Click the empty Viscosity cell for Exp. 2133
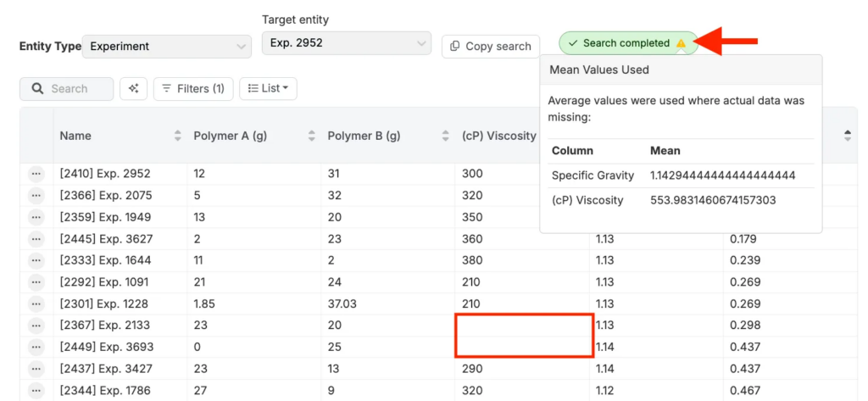Image resolution: width=868 pixels, height=401 pixels. click(522, 325)
